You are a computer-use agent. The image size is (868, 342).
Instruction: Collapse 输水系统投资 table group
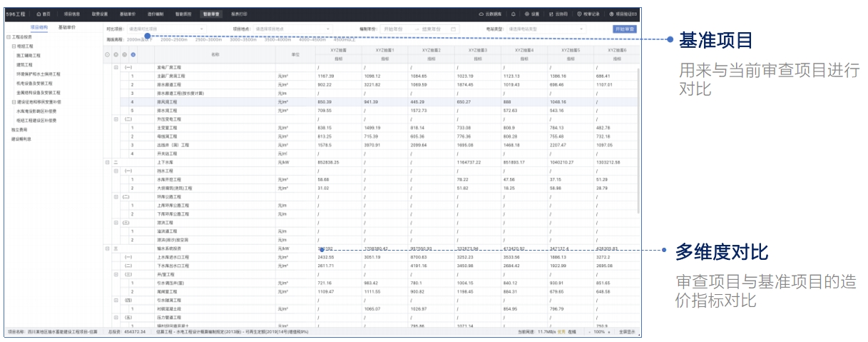(x=108, y=248)
